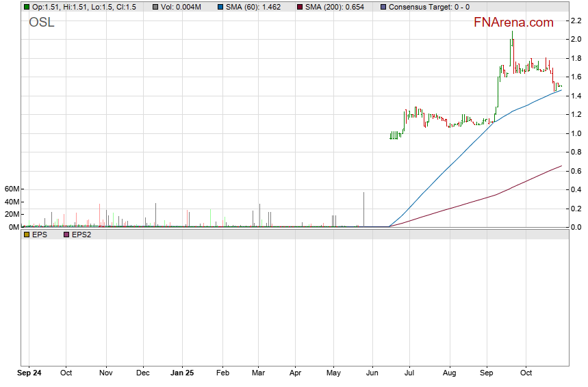Click the Vol: 0.004M legend text

click(x=181, y=7)
